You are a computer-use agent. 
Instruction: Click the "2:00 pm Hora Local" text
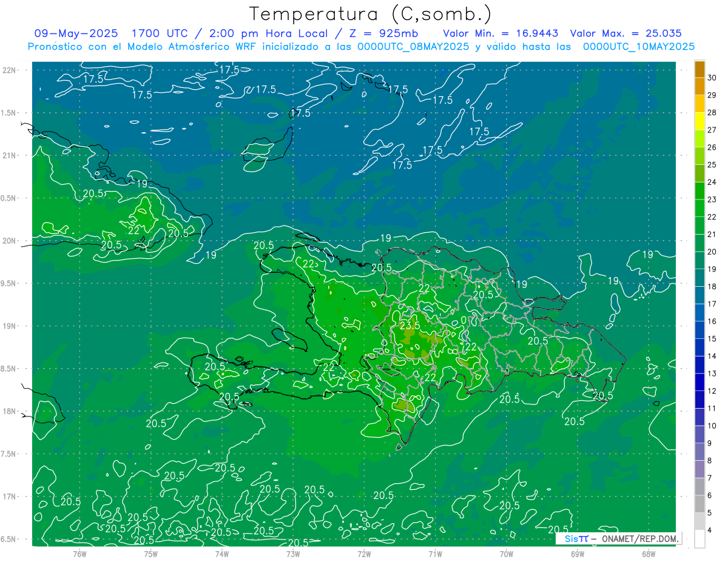pyautogui.click(x=268, y=33)
